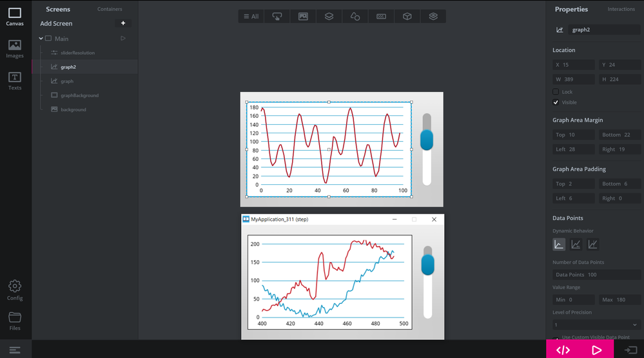The image size is (644, 358).
Task: Add a new screen with plus icon
Action: (x=122, y=23)
